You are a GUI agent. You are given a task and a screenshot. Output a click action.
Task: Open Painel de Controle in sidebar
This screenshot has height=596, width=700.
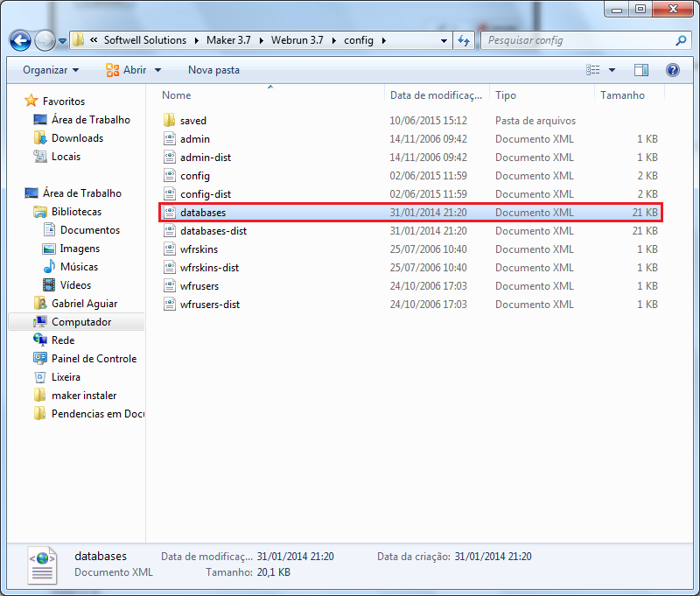tap(94, 359)
